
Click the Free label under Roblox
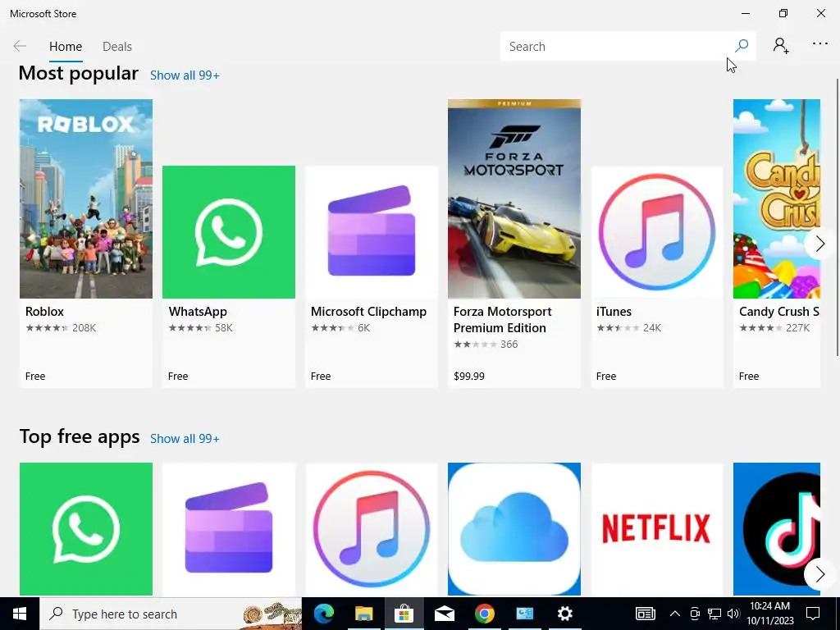pos(35,376)
